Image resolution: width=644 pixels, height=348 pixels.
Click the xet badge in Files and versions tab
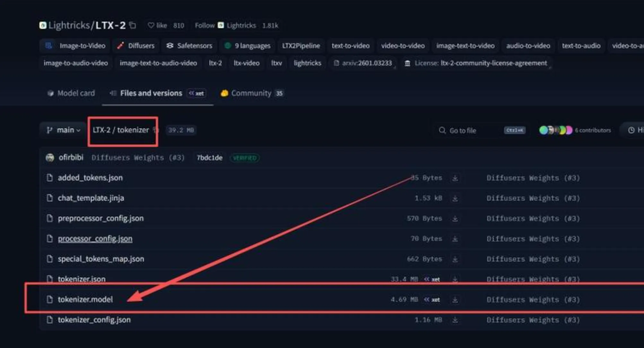coord(196,93)
